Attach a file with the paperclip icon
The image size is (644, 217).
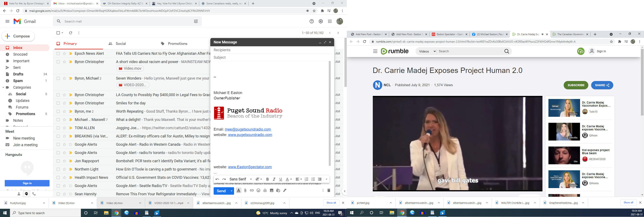click(x=245, y=191)
